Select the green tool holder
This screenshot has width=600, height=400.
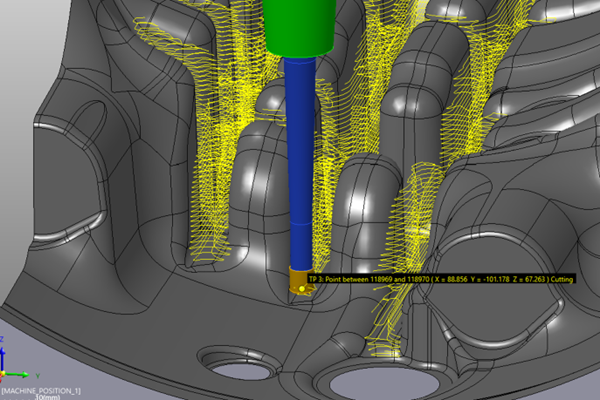(x=300, y=28)
